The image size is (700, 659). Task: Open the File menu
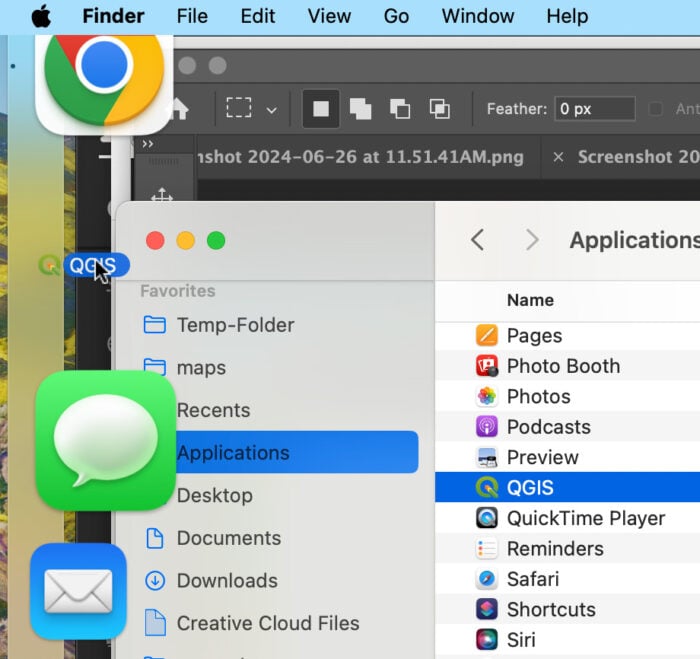(192, 17)
